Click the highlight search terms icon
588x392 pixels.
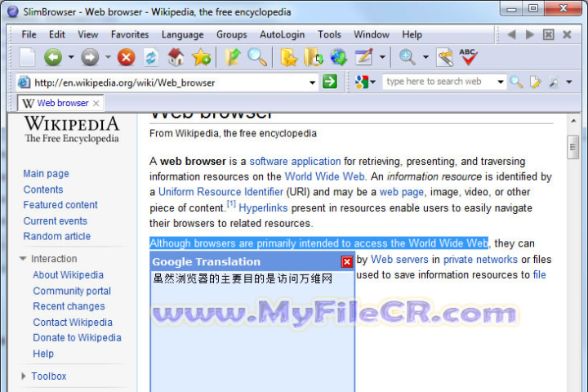click(536, 82)
